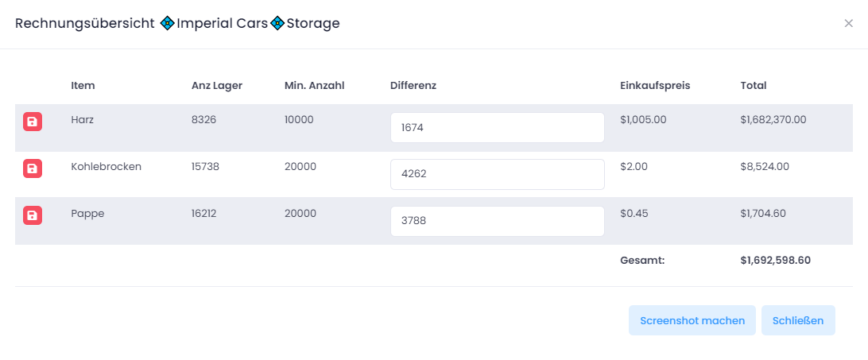Screen dimensions: 868x360
Task: Click the Anz Lager column header
Action: pos(217,86)
